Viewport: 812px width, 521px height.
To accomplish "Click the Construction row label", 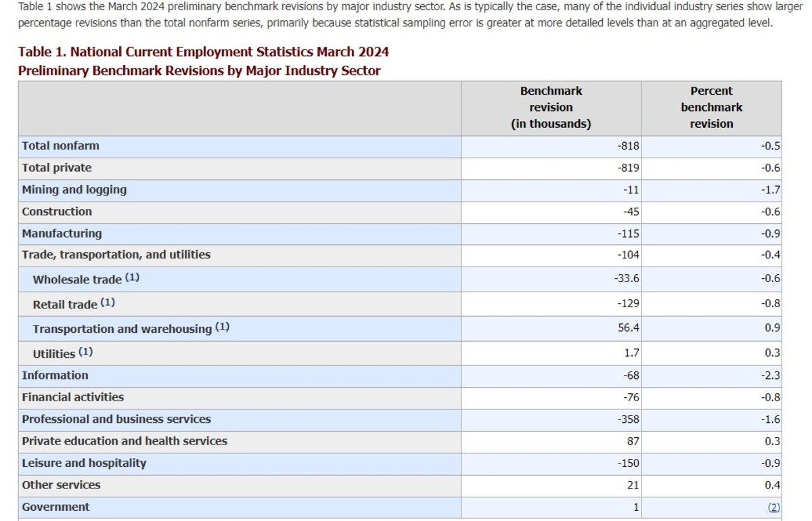I will (x=57, y=212).
